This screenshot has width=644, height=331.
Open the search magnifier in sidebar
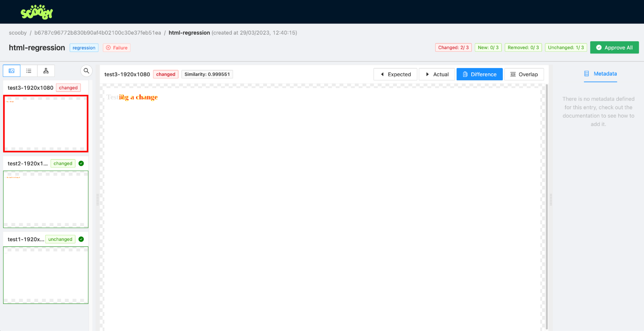(x=86, y=71)
